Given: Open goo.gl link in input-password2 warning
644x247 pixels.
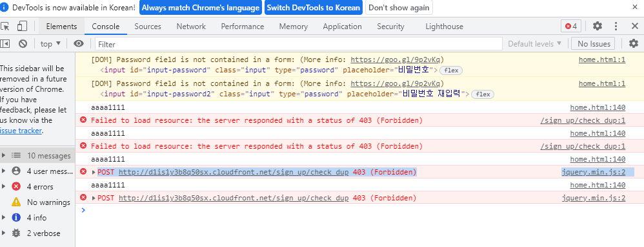Looking at the screenshot, I should tap(395, 83).
